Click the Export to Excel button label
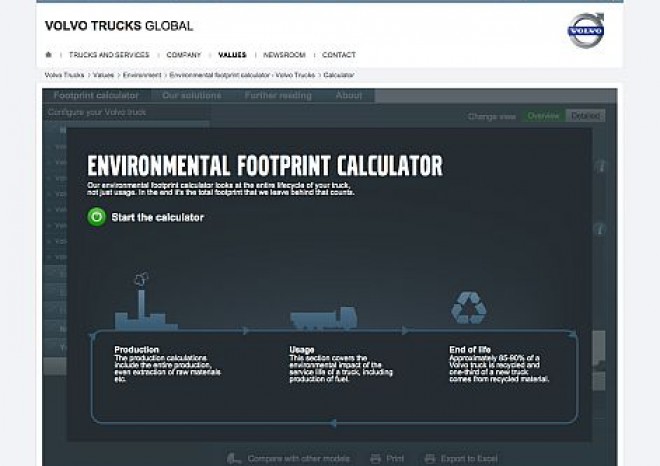 click(x=469, y=458)
